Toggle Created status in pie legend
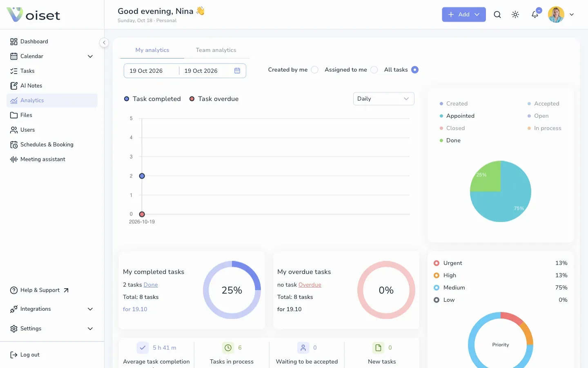The image size is (588, 368). 454,104
